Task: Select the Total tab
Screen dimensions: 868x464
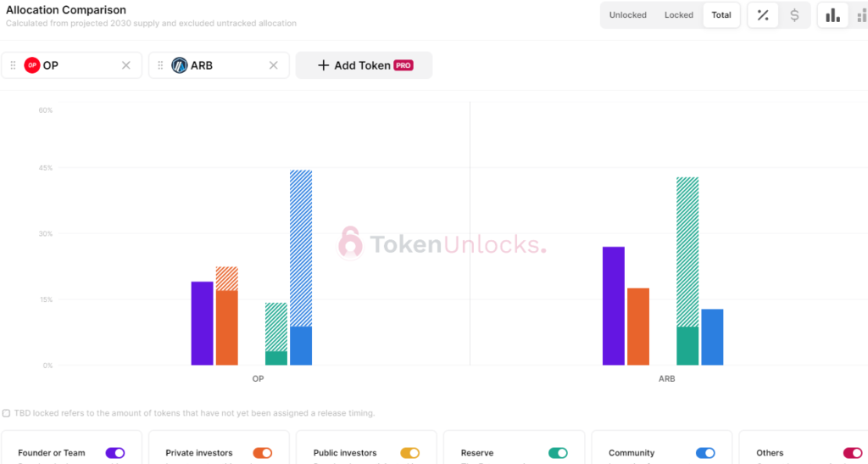Action: pos(721,15)
